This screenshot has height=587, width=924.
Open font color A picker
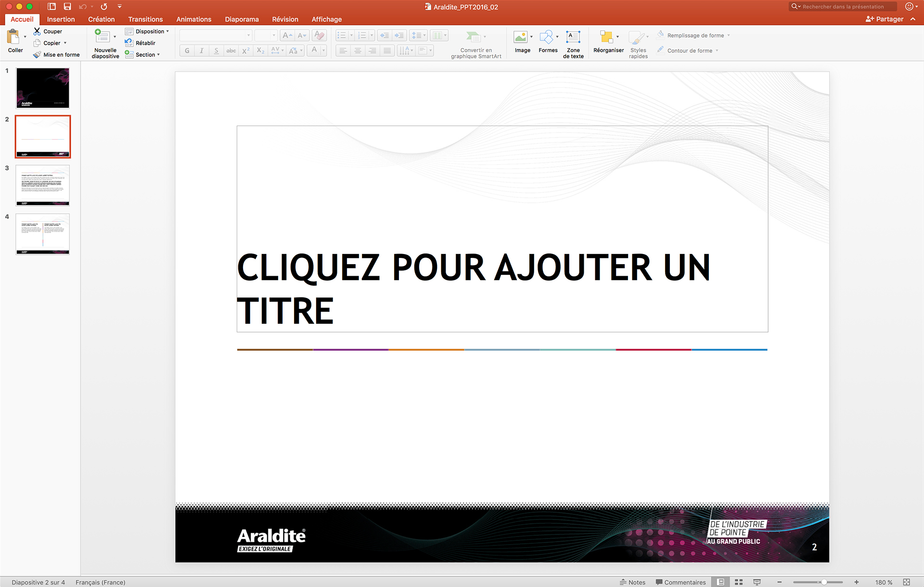tap(317, 51)
